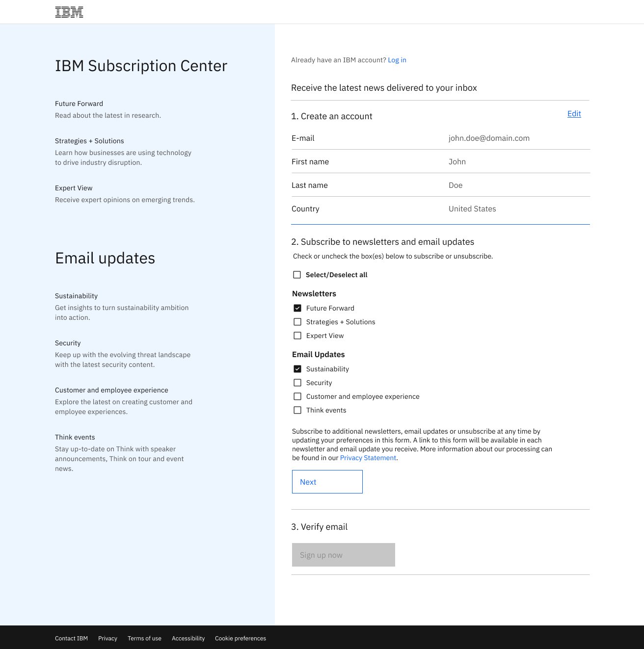Check Customer and employee experience checkbox
The height and width of the screenshot is (649, 644).
click(x=297, y=396)
